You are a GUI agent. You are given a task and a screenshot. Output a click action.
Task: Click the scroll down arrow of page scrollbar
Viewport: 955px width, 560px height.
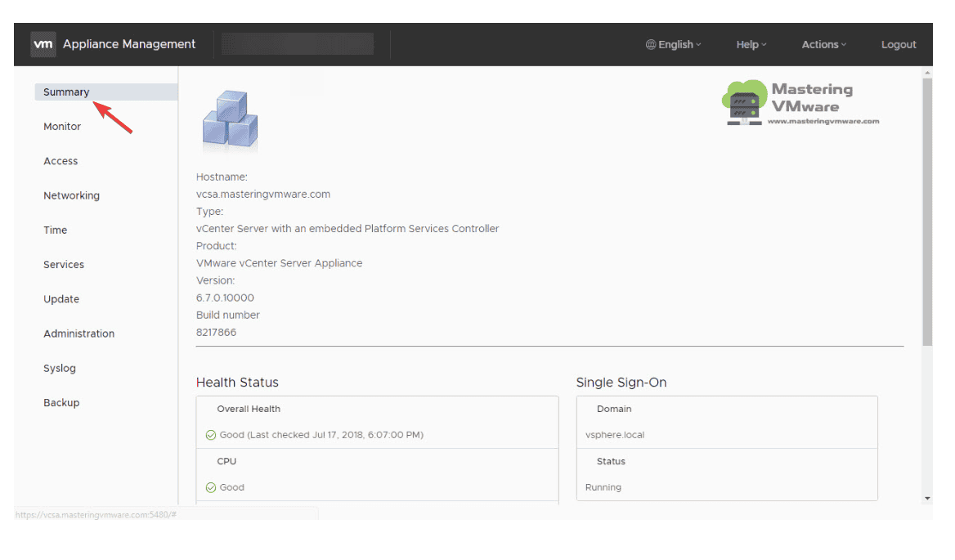(x=927, y=499)
